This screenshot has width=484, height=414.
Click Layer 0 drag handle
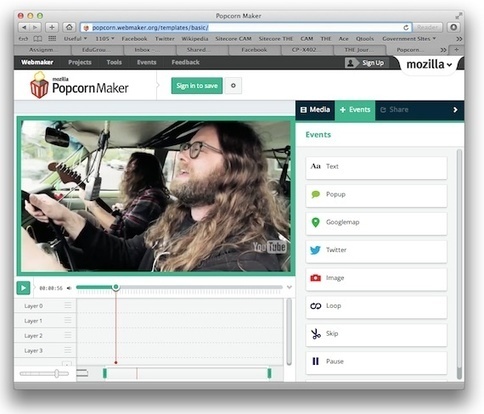point(68,305)
